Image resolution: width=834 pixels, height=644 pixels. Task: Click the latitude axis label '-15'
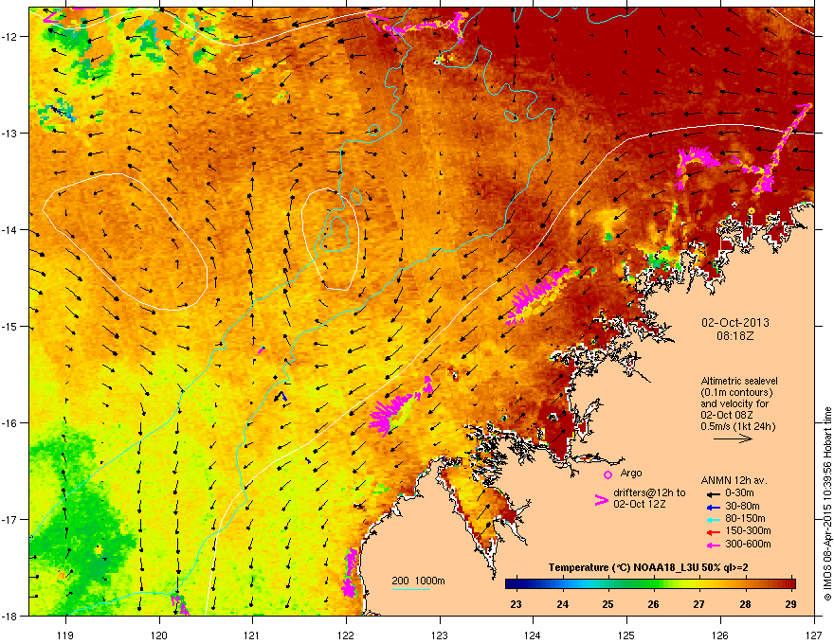pyautogui.click(x=9, y=326)
